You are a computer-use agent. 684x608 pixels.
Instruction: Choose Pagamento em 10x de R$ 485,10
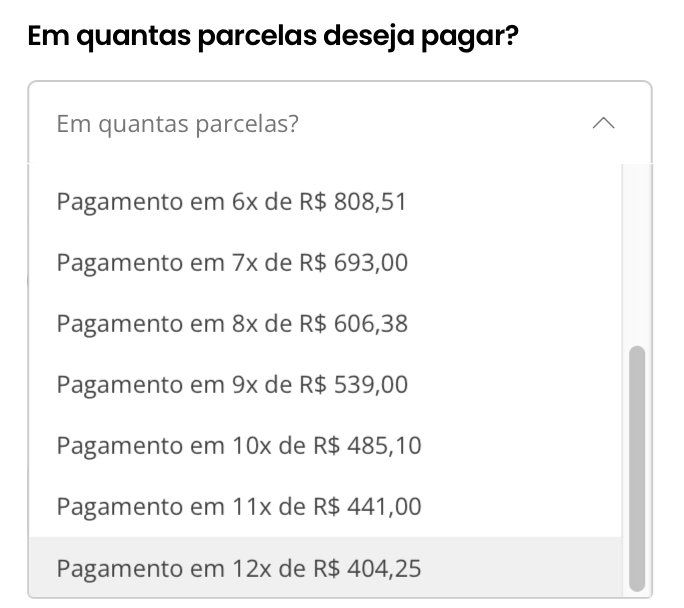tap(239, 445)
